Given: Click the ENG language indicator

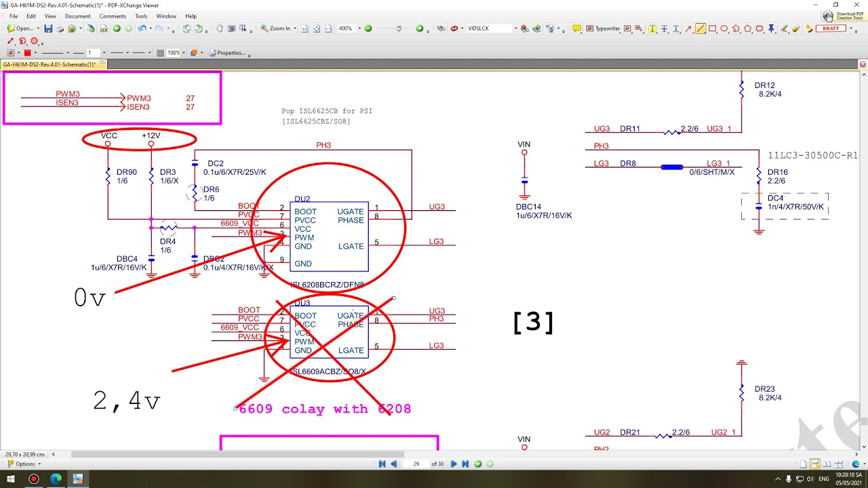Looking at the screenshot, I should click(824, 479).
